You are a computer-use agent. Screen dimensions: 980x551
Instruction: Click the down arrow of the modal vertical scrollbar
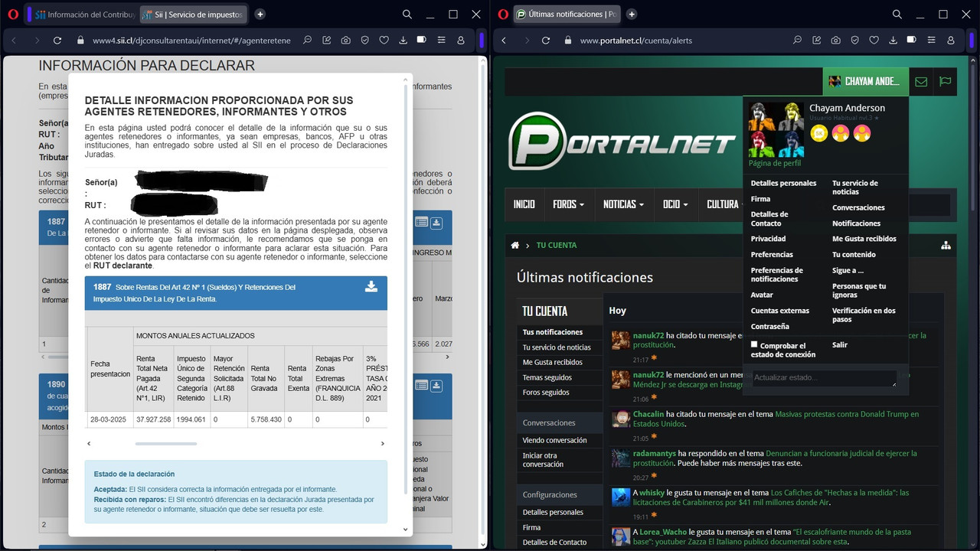405,529
